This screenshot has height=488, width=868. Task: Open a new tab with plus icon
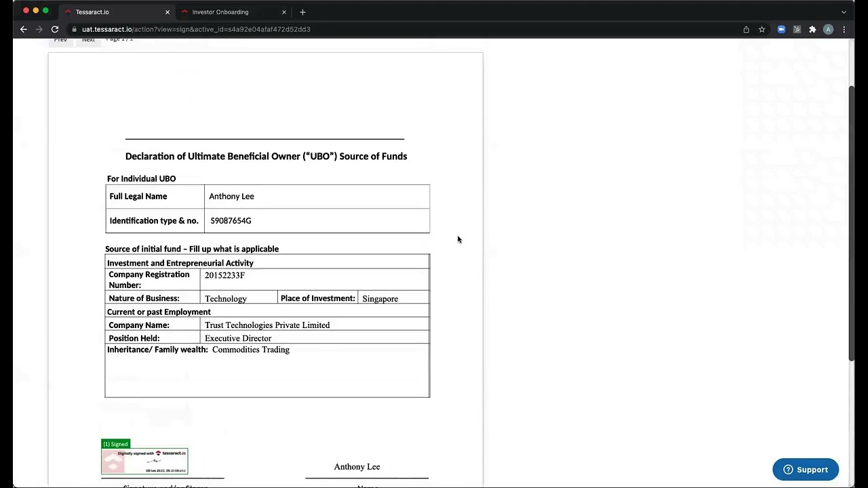coord(302,12)
